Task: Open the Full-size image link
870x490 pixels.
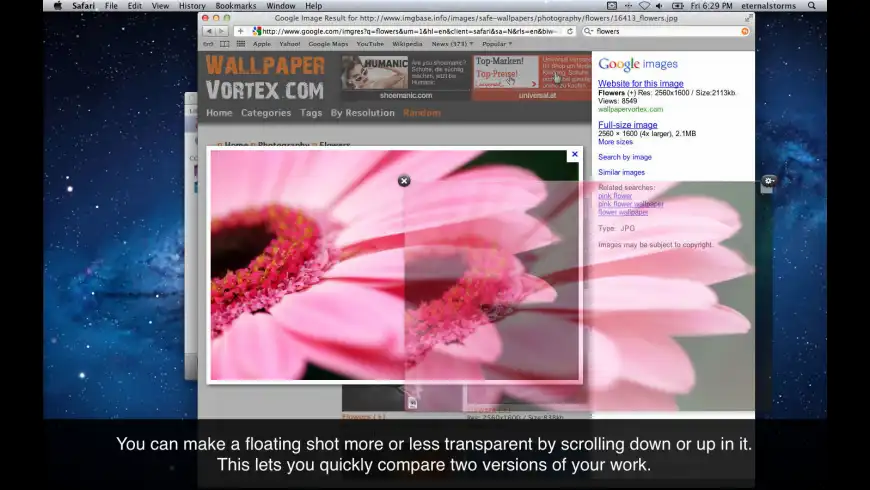Action: [x=628, y=125]
